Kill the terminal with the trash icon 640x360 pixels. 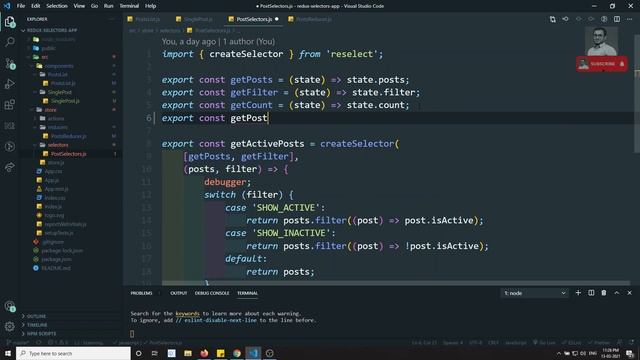point(604,293)
